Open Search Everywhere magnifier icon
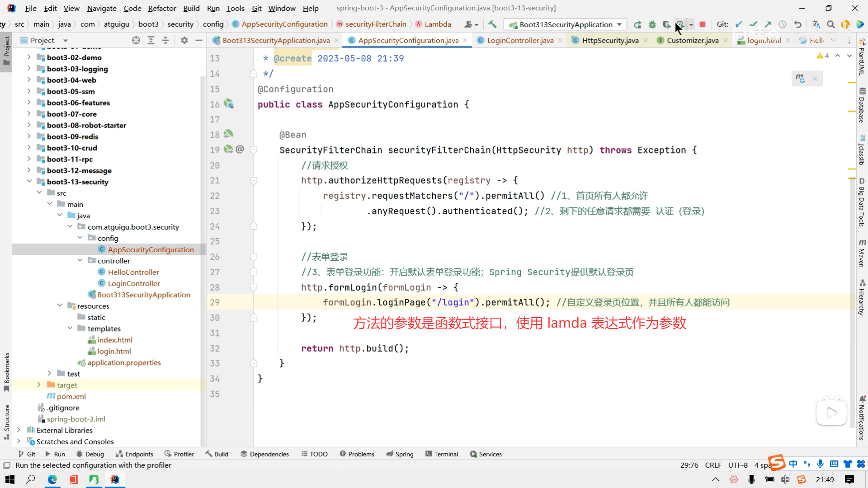Screen dimensions: 868x488 tap(830, 24)
